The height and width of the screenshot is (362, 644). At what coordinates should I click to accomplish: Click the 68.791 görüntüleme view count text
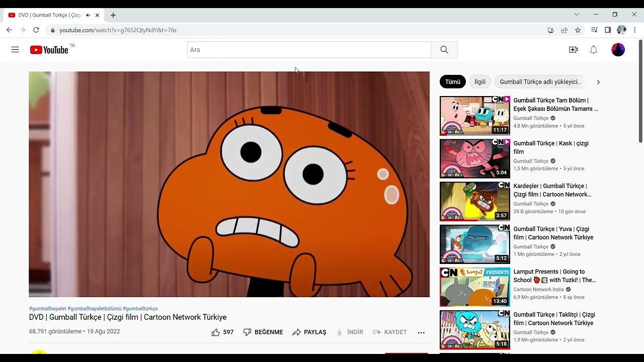pyautogui.click(x=55, y=332)
